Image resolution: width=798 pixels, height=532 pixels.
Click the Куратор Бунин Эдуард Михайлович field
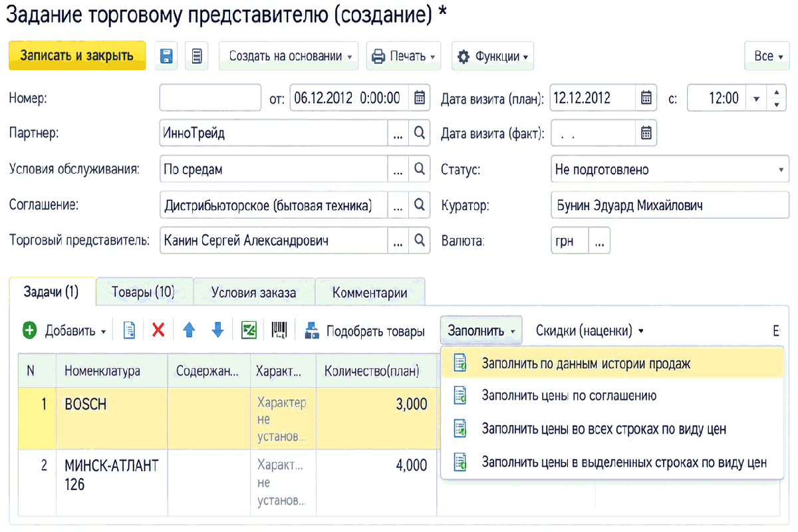670,205
